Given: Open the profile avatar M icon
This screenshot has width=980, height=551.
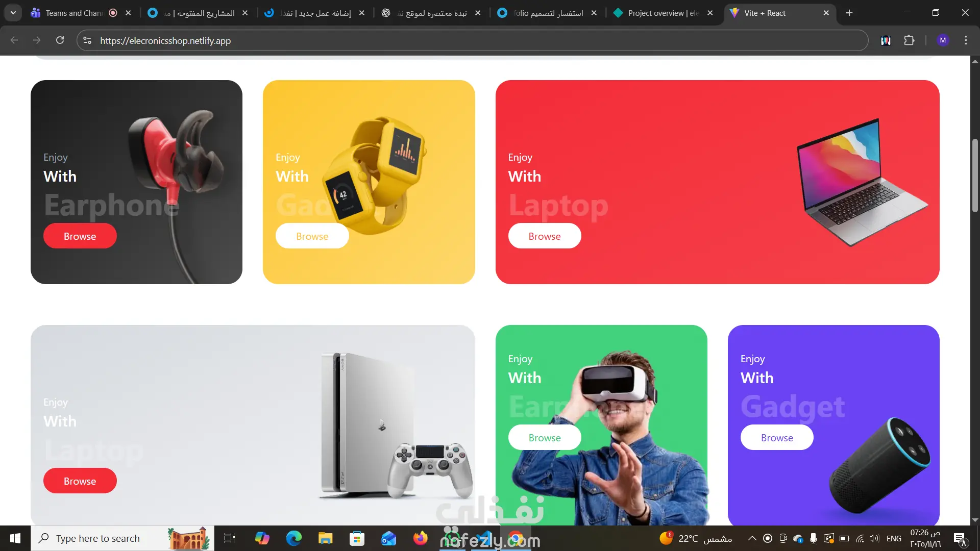Looking at the screenshot, I should (x=943, y=40).
